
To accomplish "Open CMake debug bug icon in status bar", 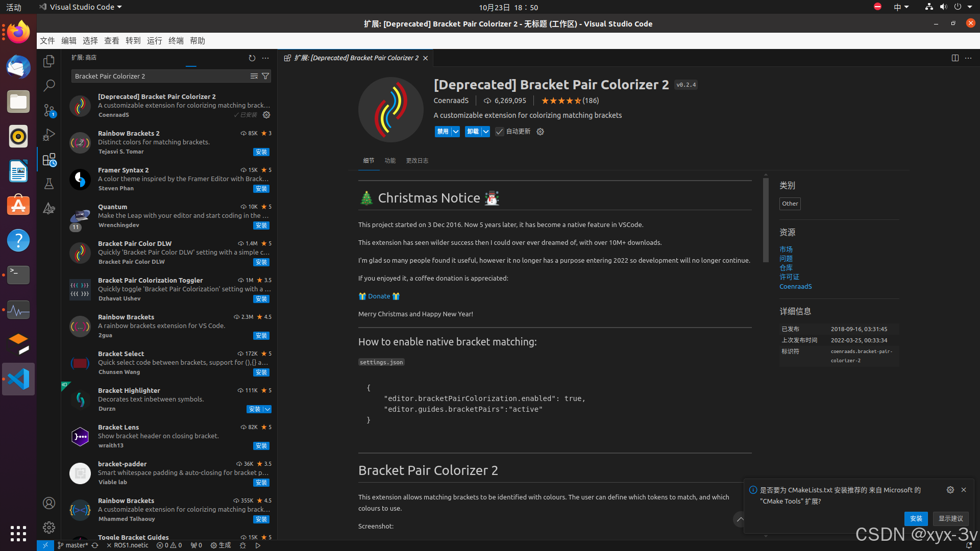I will click(243, 545).
